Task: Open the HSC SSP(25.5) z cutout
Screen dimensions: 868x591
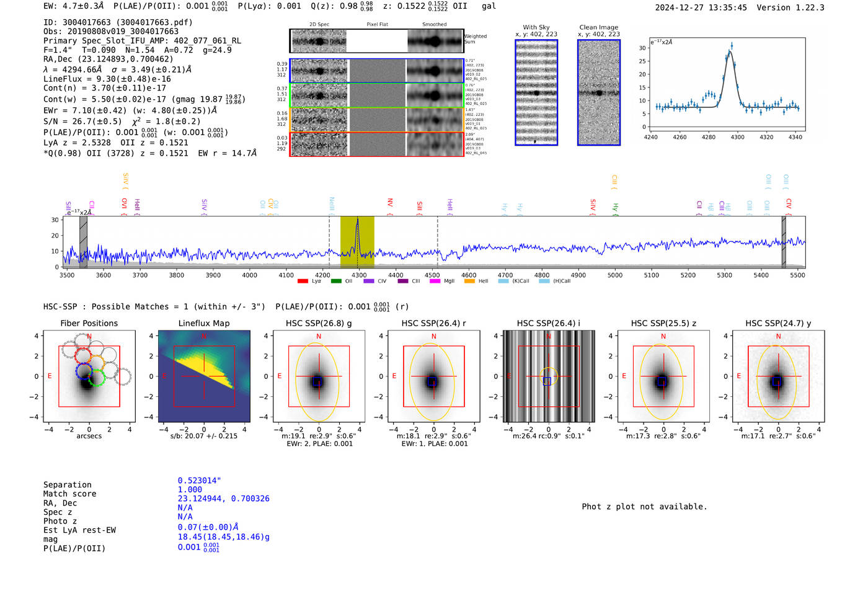Action: coord(663,376)
